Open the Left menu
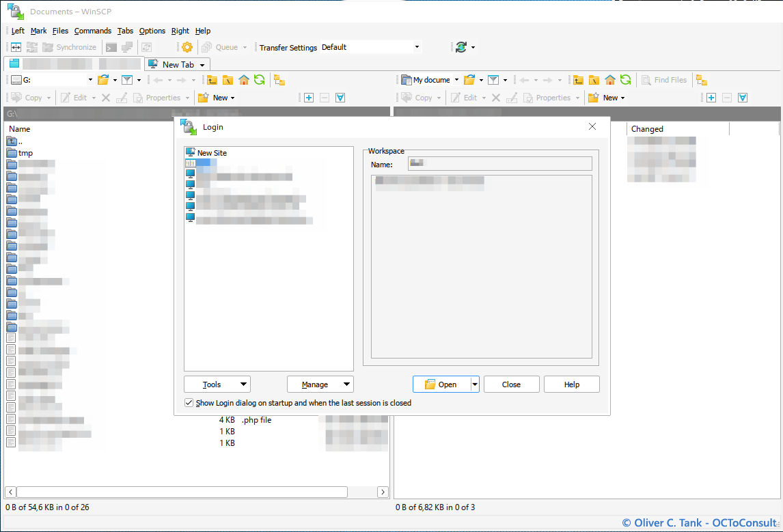 coord(18,31)
